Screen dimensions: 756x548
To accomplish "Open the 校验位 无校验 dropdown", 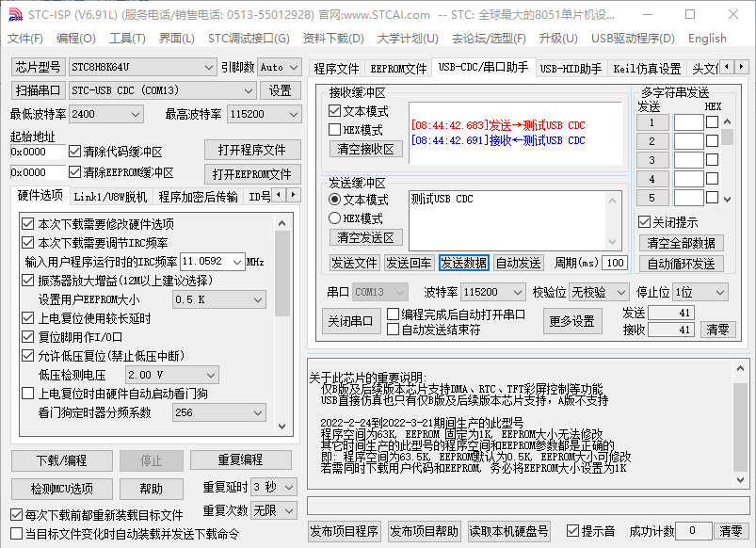I will tap(599, 292).
